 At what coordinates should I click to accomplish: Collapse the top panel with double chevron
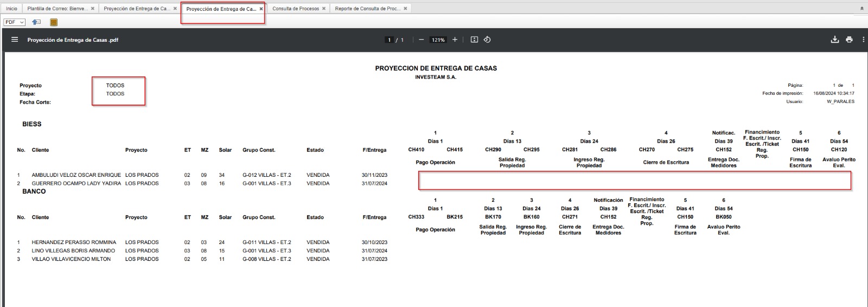click(x=862, y=9)
